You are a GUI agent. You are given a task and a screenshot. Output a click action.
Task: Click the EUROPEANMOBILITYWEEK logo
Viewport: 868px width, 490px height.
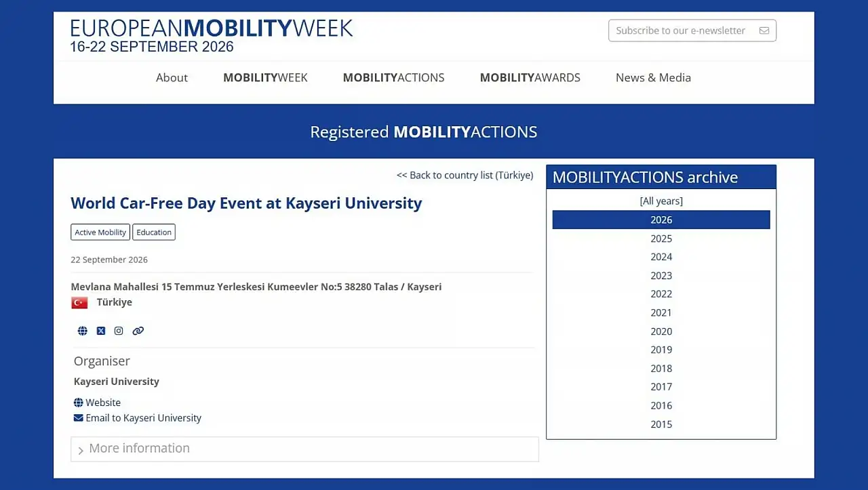click(x=212, y=35)
